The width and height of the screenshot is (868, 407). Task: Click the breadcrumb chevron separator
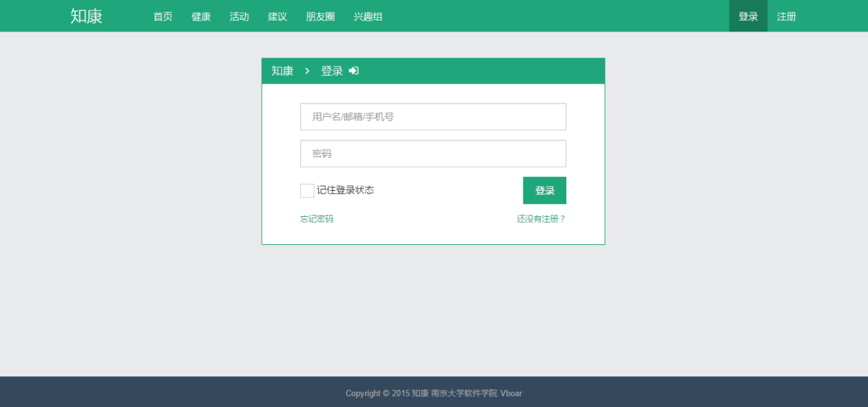click(x=307, y=71)
